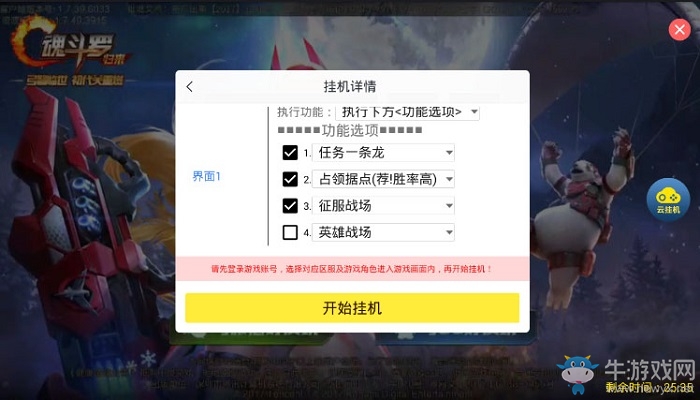Click the 剩余时间 countdown text

[649, 387]
